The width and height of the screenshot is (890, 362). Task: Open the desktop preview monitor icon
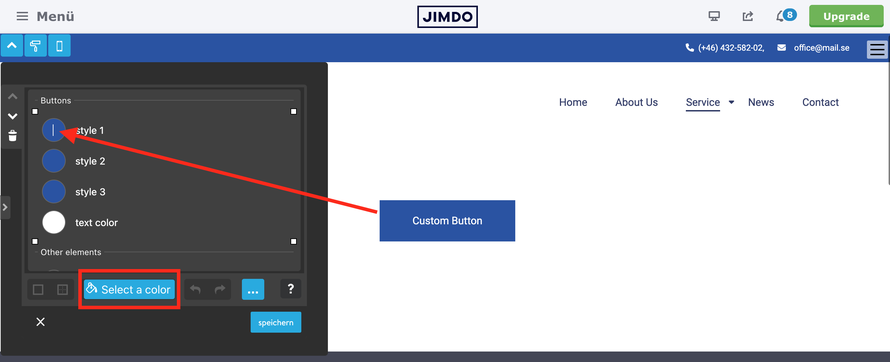pos(715,16)
